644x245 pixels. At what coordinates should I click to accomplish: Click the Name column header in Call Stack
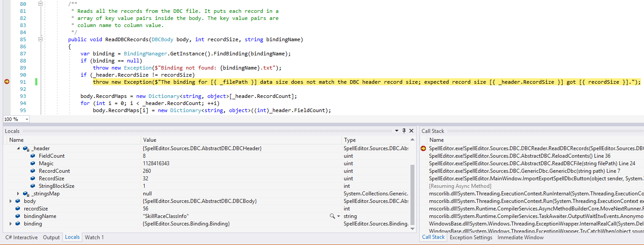535,140
